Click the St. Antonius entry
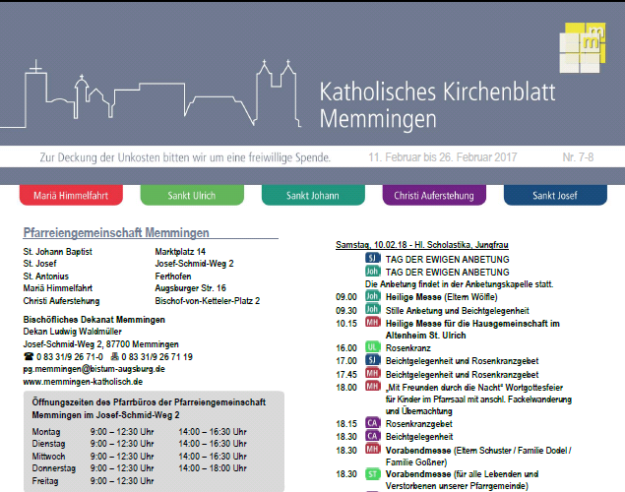The width and height of the screenshot is (625, 492). [46, 276]
